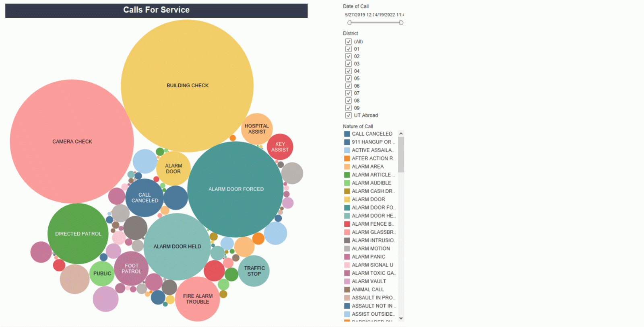Select ALARM SIGNAL U legend entry
Viewport: 644px width, 327px height.
tap(370, 265)
